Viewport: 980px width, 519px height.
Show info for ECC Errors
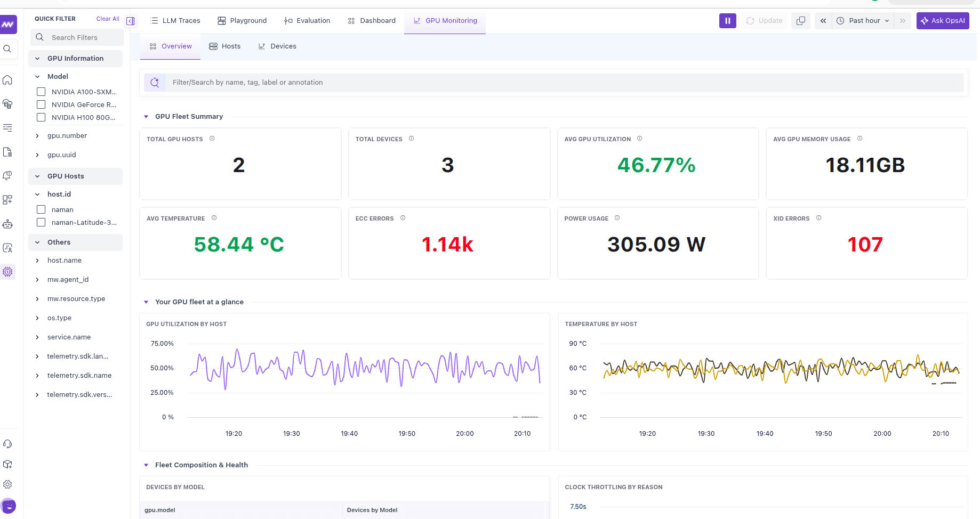(x=403, y=218)
